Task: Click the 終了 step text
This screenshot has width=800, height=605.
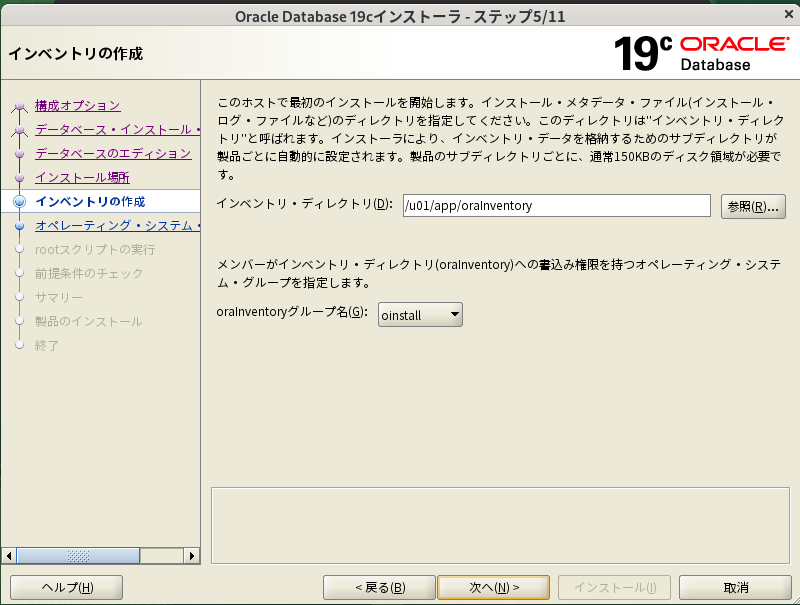Action: 47,345
